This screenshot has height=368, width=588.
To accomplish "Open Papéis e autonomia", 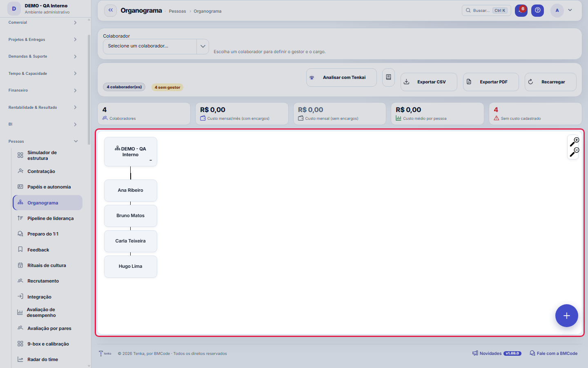I will [x=47, y=187].
